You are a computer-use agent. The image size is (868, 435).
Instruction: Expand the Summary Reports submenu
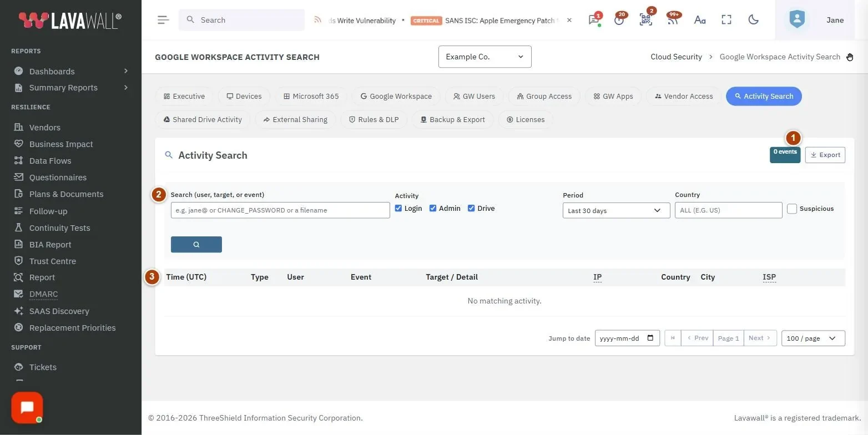[x=71, y=87]
